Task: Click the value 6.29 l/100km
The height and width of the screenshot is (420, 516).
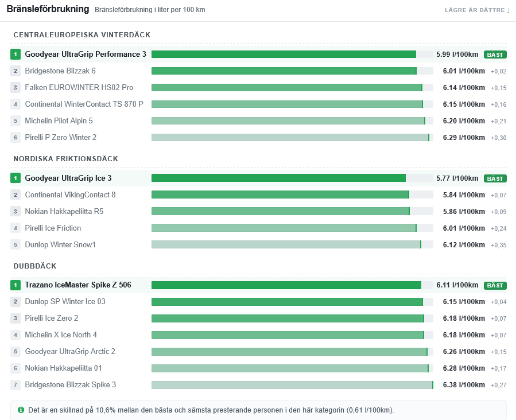Action: 464,138
